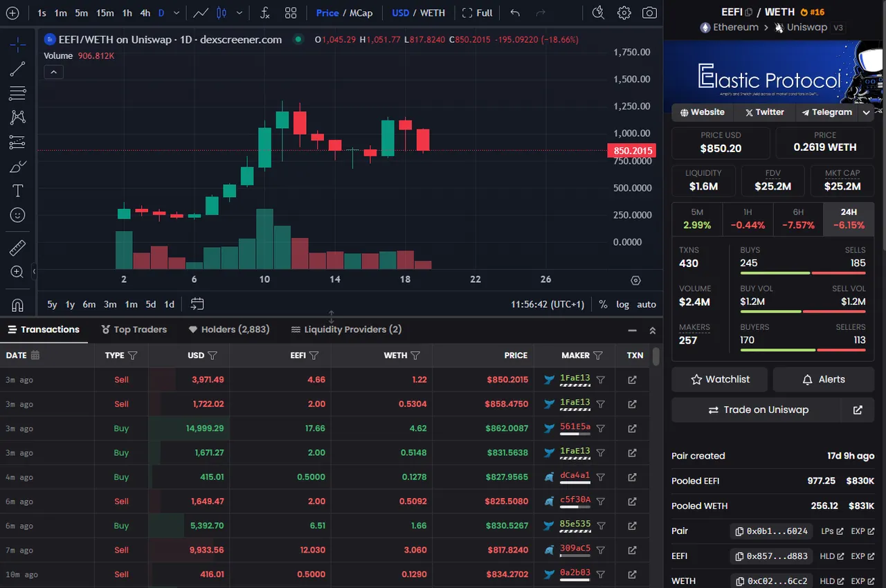
Task: Select the crosshair cursor tool
Action: pyautogui.click(x=17, y=44)
